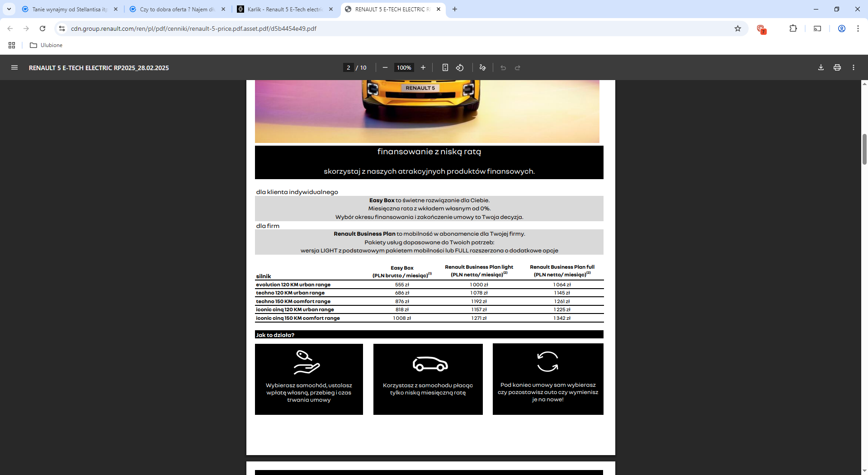Click the 'finansowanie z niską ratą' heading
This screenshot has width=868, height=475.
click(429, 152)
